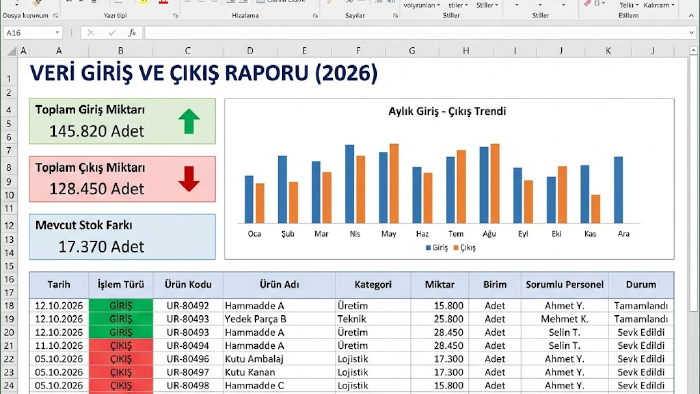Viewport: 700px width, 394px height.
Task: Click the orange May bar in the chart
Action: point(394,183)
